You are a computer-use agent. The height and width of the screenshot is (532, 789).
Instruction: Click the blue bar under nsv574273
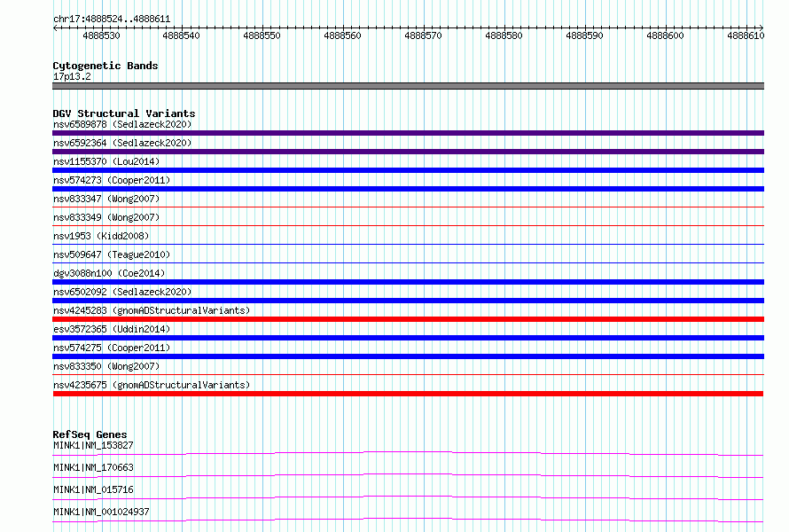point(408,189)
